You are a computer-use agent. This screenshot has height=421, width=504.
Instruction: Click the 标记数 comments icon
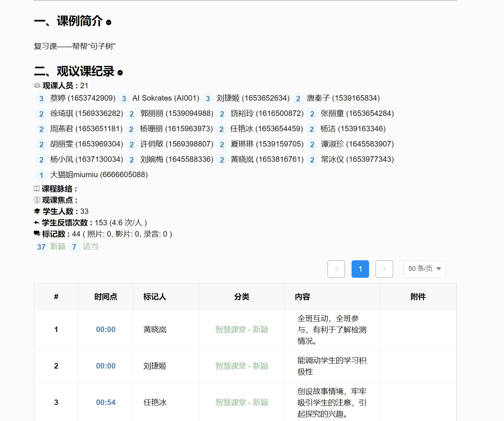point(37,234)
